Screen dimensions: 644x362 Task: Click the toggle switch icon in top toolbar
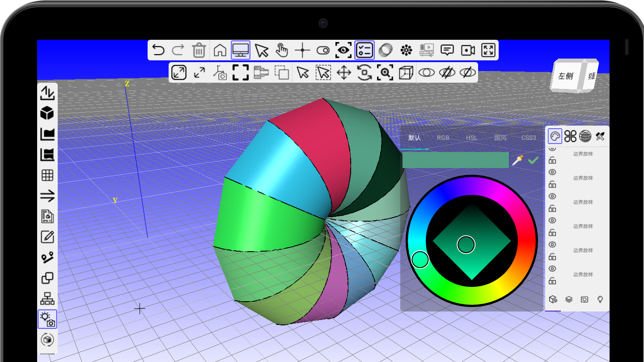point(323,50)
